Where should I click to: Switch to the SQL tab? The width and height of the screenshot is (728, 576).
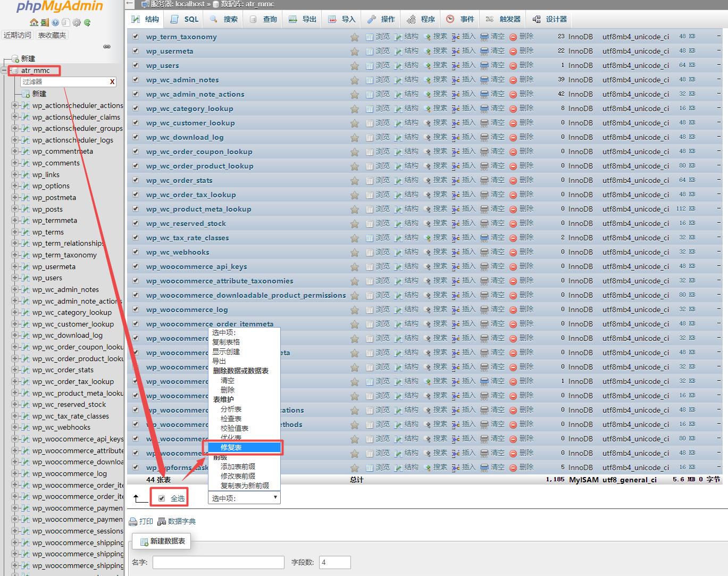(x=185, y=19)
